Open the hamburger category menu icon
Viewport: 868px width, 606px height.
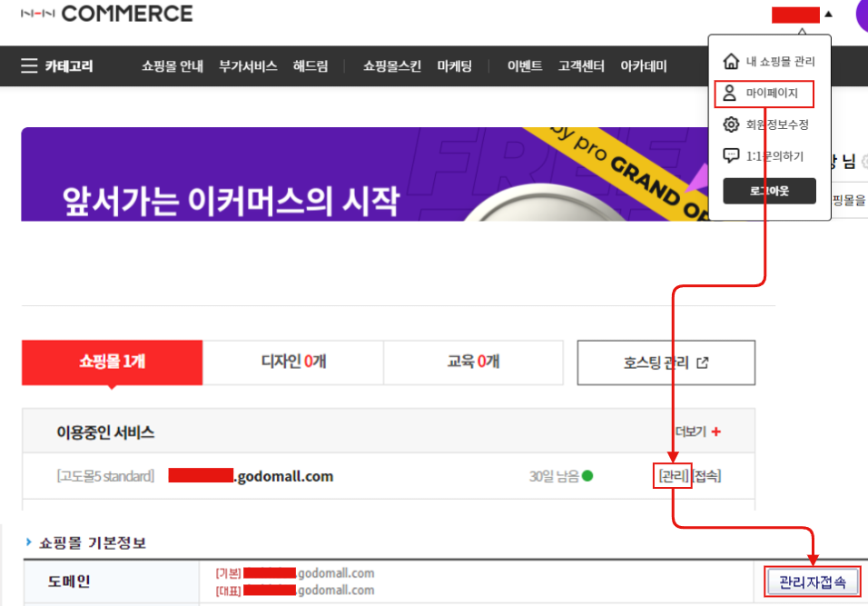[x=29, y=66]
